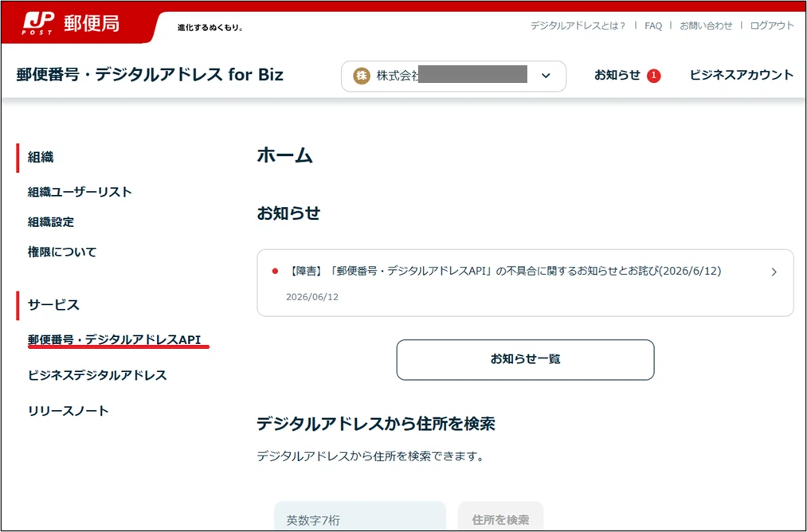Viewport: 807px width, 532px height.
Task: Click ログアウト to sign out
Action: [772, 25]
